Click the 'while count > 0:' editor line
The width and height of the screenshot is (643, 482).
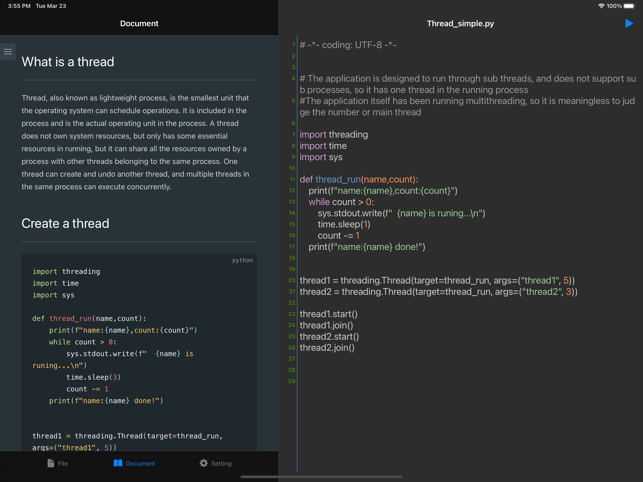coord(341,202)
